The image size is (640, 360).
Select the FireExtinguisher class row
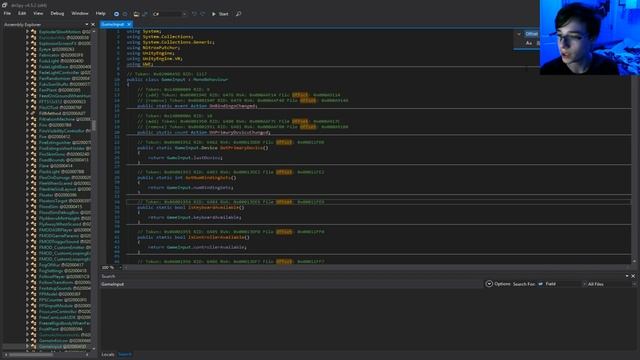point(64,142)
